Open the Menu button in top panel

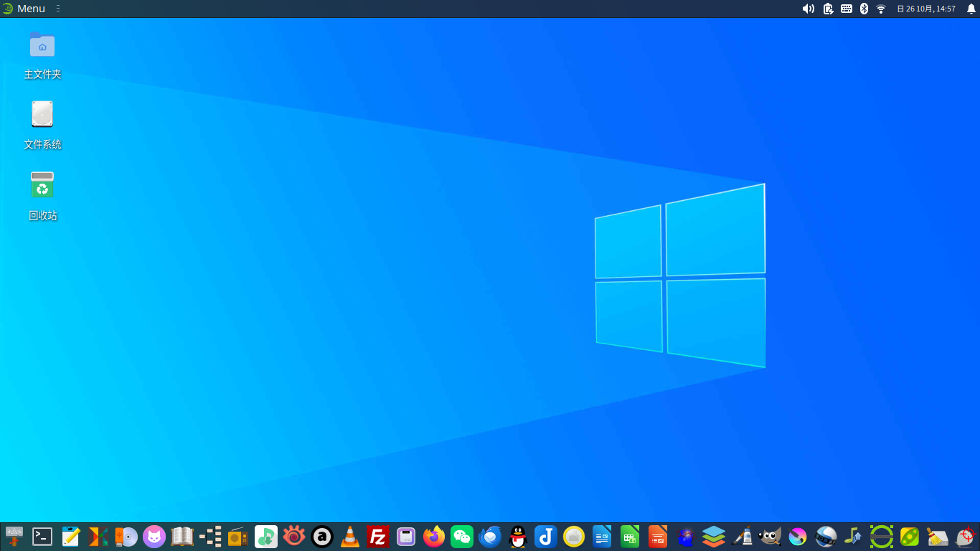(24, 9)
